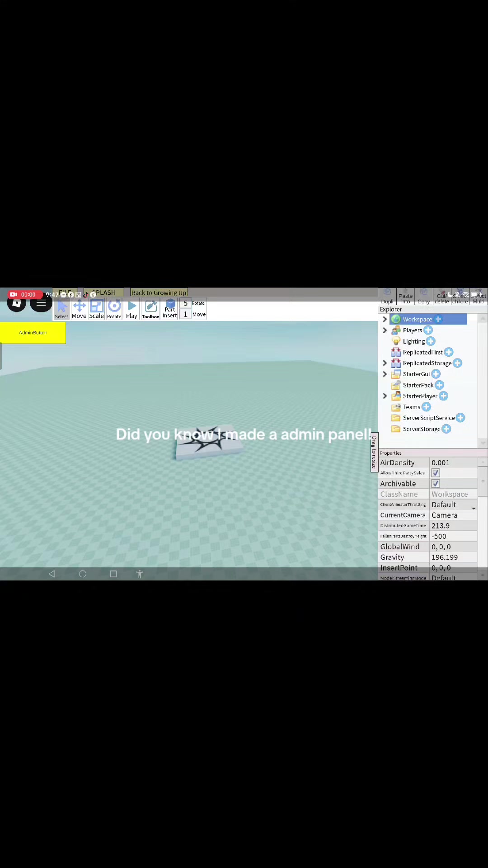Open the ClientAnimatorThrottling dropdown
Viewport: 488px width, 868px height.
pos(454,505)
